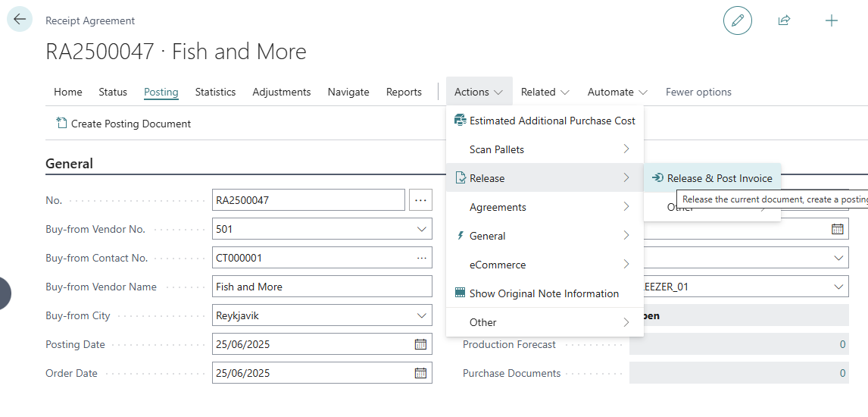868x417 pixels.
Task: Open the Automate dropdown menu
Action: point(617,92)
